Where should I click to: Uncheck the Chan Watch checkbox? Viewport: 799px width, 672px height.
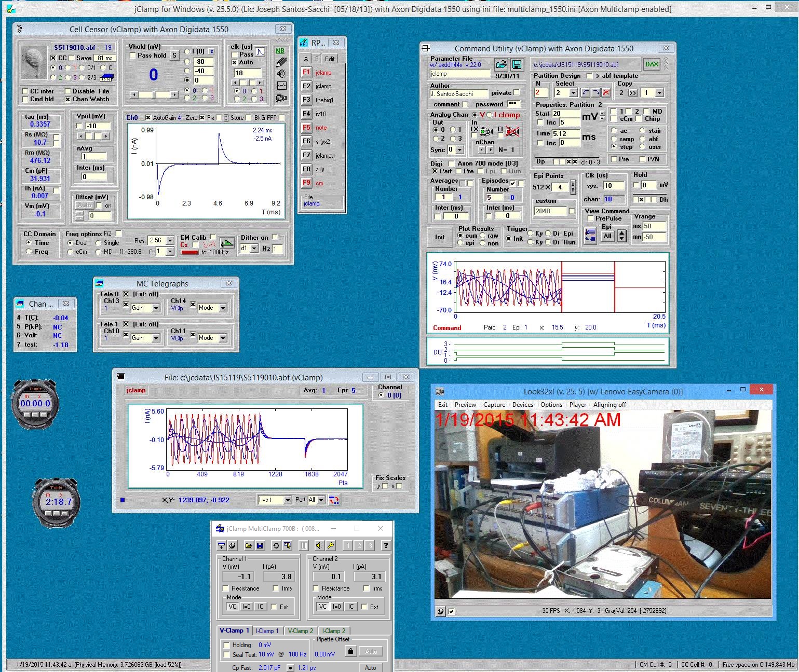pyautogui.click(x=67, y=99)
